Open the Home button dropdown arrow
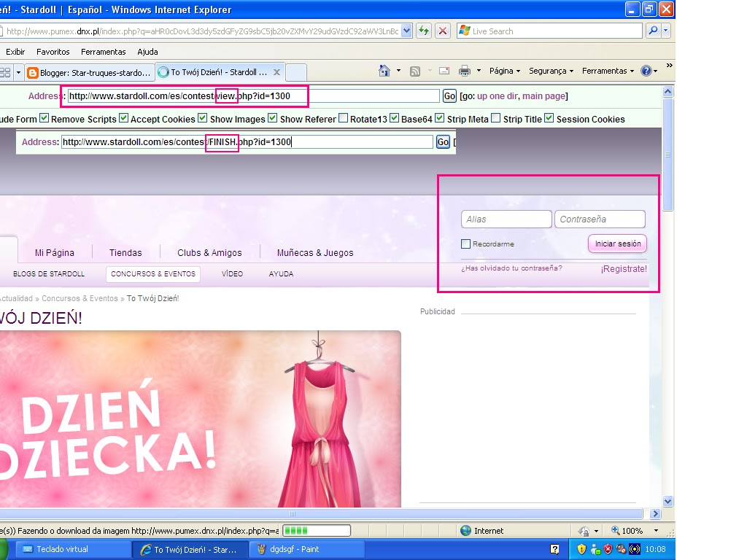The width and height of the screenshot is (747, 560). [399, 71]
